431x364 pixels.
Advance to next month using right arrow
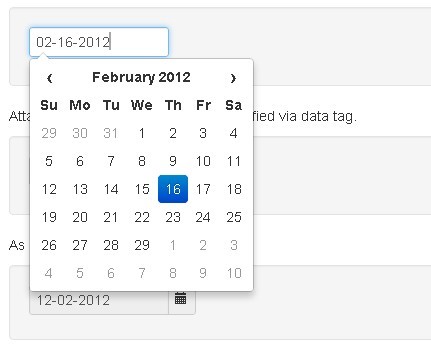[233, 78]
